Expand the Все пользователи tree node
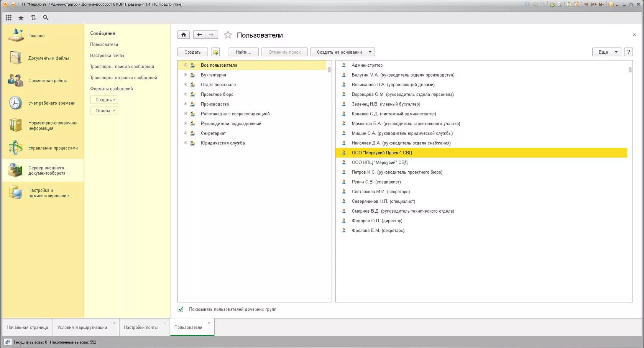Image resolution: width=644 pixels, height=348 pixels. click(186, 65)
